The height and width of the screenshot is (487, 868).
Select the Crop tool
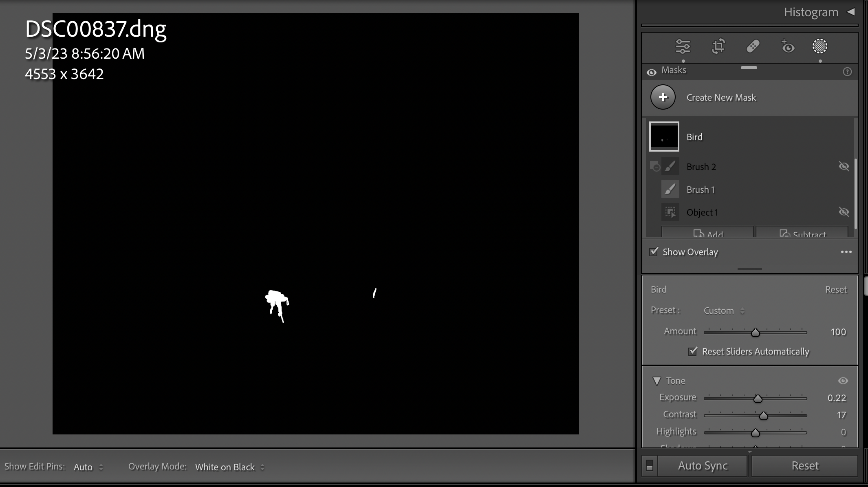click(718, 47)
